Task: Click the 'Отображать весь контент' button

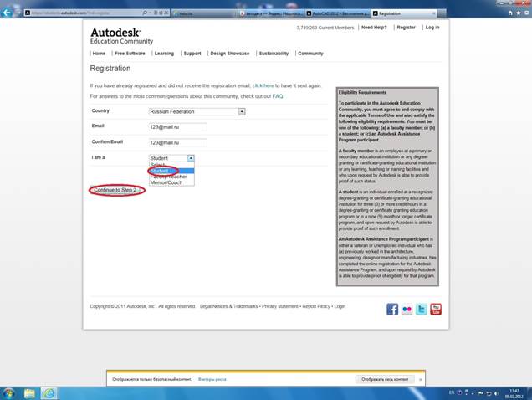Action: coord(385,379)
